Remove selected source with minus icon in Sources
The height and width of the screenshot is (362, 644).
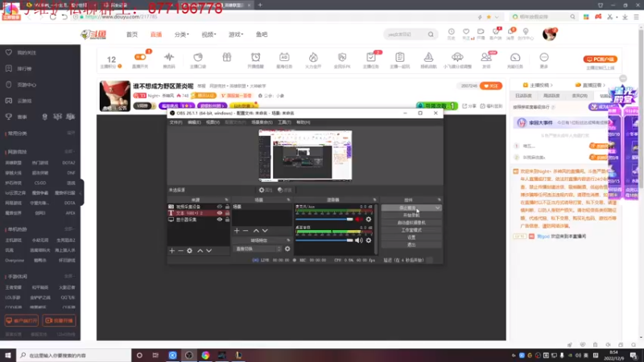(180, 250)
